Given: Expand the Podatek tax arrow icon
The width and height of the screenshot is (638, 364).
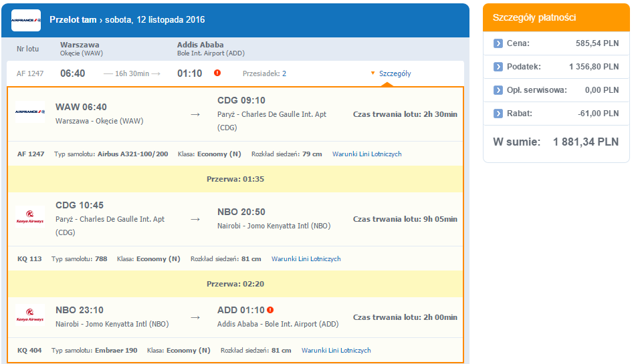Looking at the screenshot, I should (x=498, y=67).
